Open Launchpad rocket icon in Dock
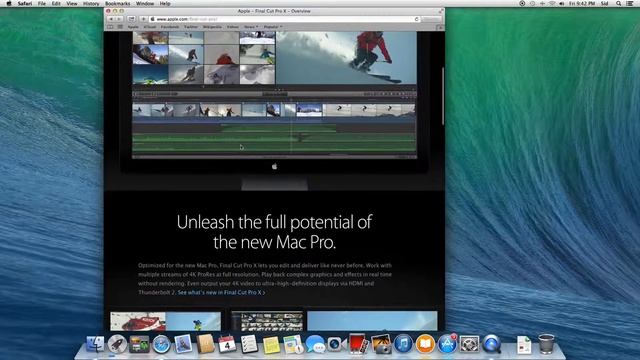The height and width of the screenshot is (360, 640). (117, 344)
